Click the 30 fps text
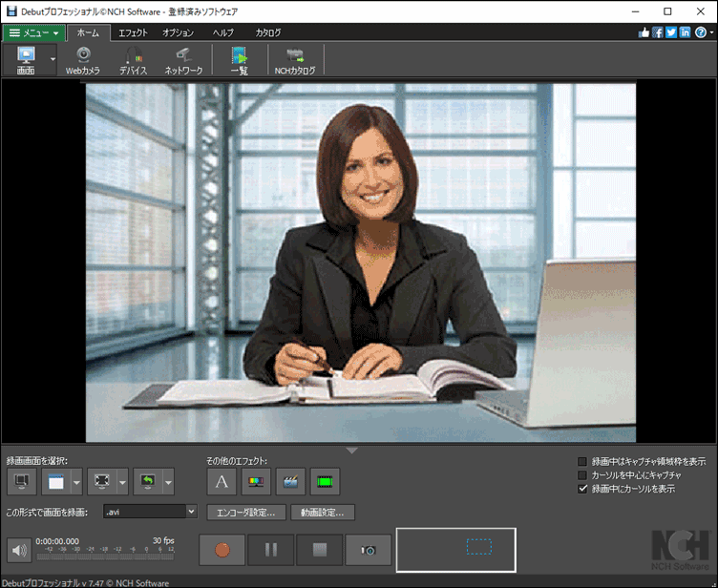 (x=163, y=541)
